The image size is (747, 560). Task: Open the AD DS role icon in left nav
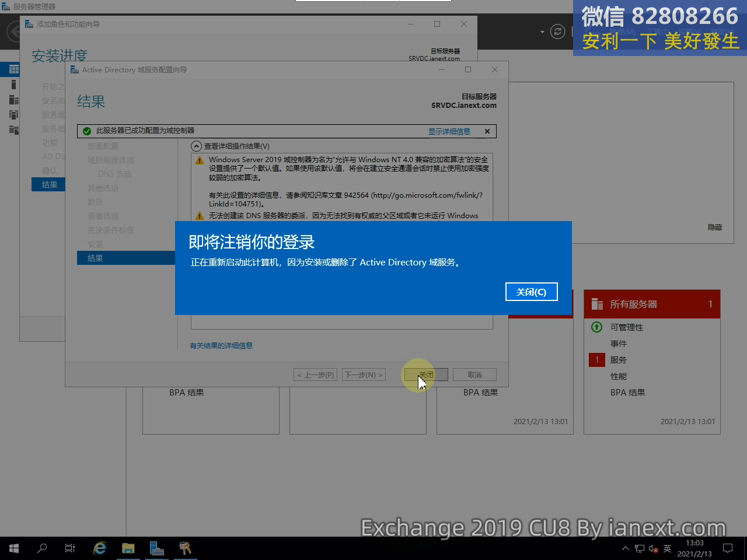point(13,115)
